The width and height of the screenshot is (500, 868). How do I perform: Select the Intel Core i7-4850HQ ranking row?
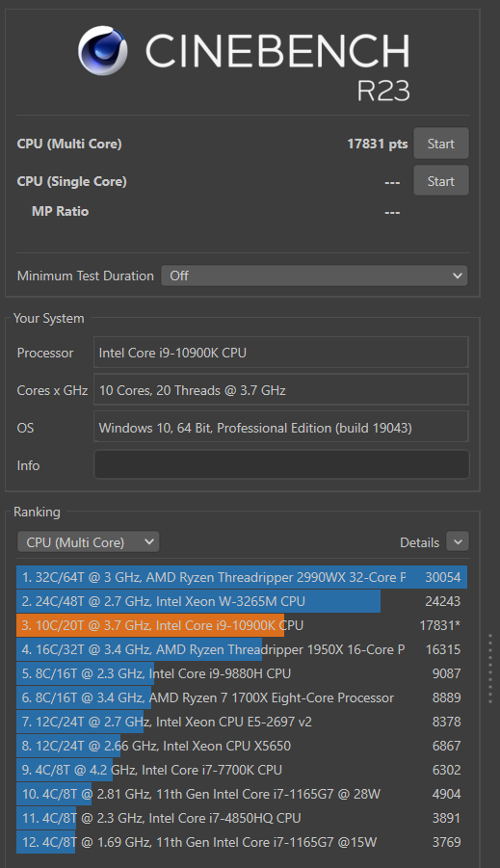coord(242,818)
